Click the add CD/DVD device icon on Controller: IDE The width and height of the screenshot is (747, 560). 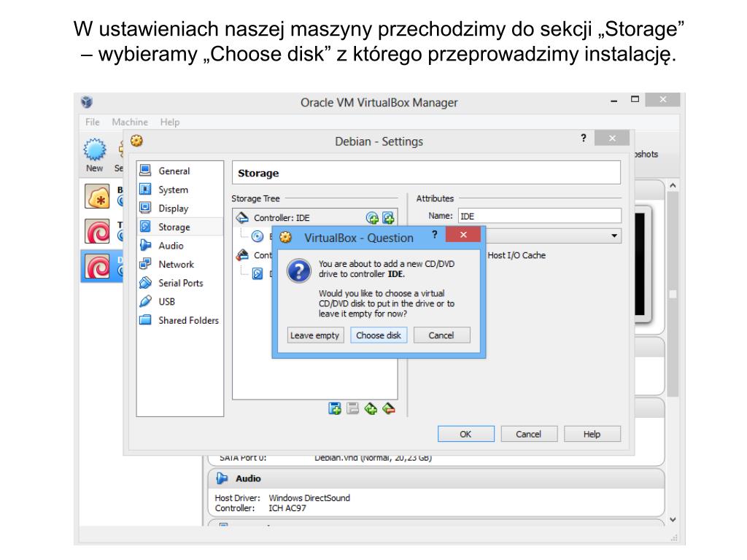coord(372,218)
